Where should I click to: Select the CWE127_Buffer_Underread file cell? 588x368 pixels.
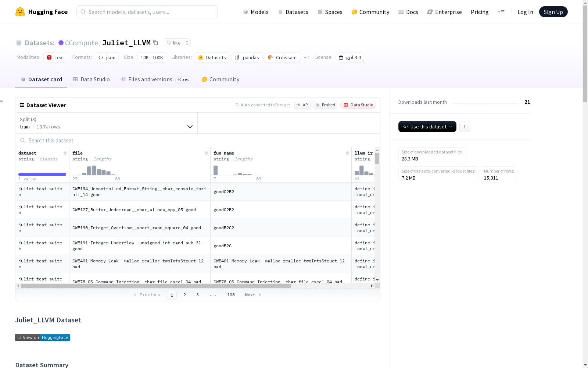140,210
